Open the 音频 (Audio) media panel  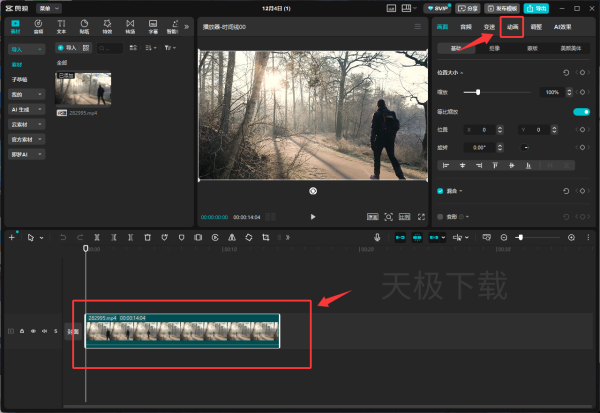tap(38, 26)
